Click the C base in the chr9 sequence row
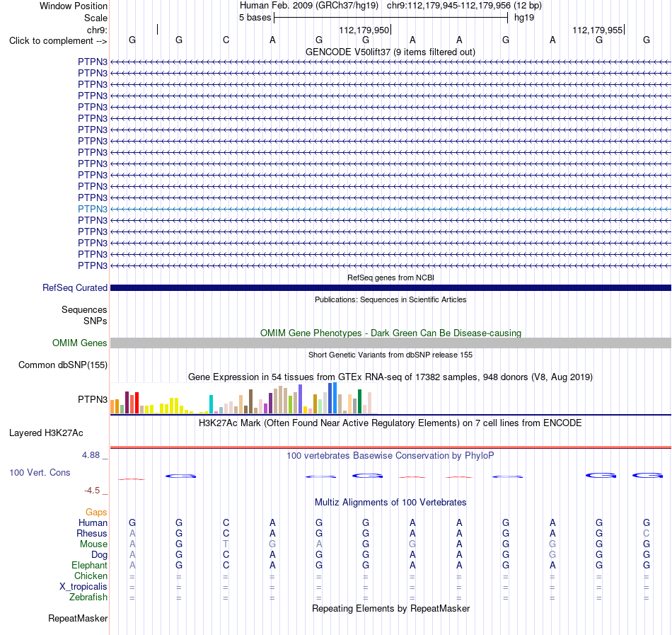 pyautogui.click(x=226, y=40)
